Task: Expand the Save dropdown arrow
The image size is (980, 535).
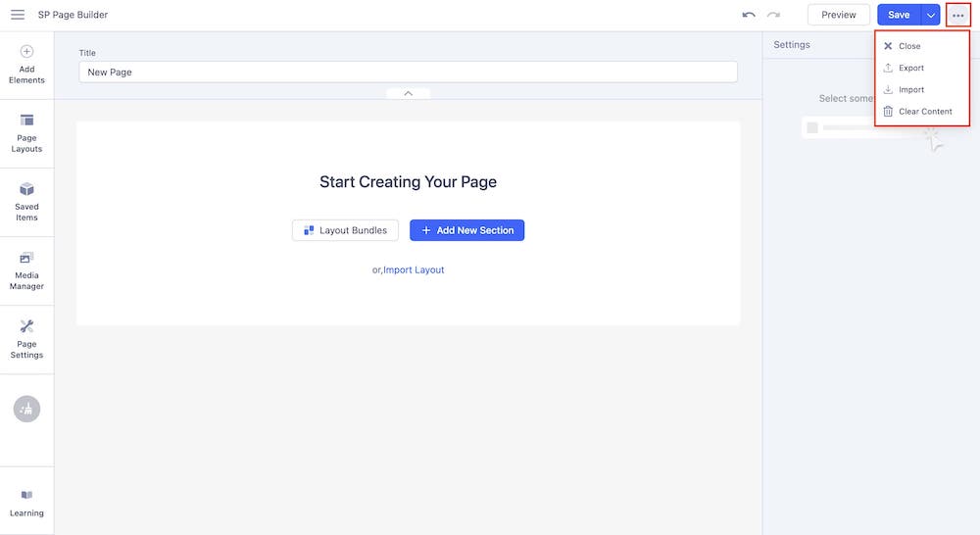Action: tap(931, 15)
